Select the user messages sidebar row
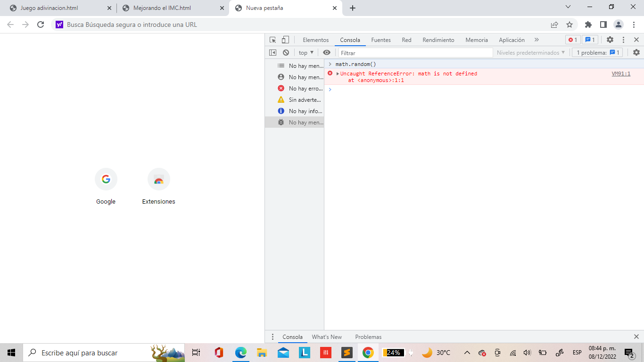644x362 pixels. click(x=295, y=77)
